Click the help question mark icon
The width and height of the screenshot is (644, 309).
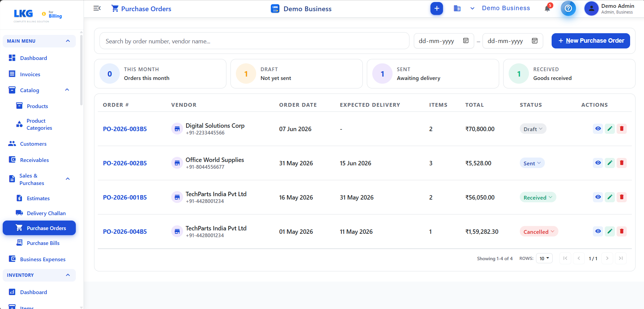coord(568,8)
